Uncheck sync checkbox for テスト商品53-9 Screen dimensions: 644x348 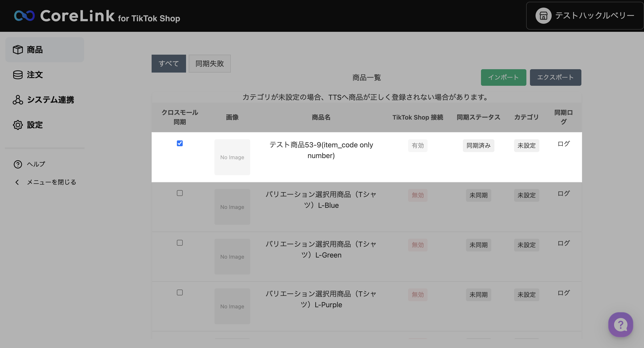tap(180, 144)
